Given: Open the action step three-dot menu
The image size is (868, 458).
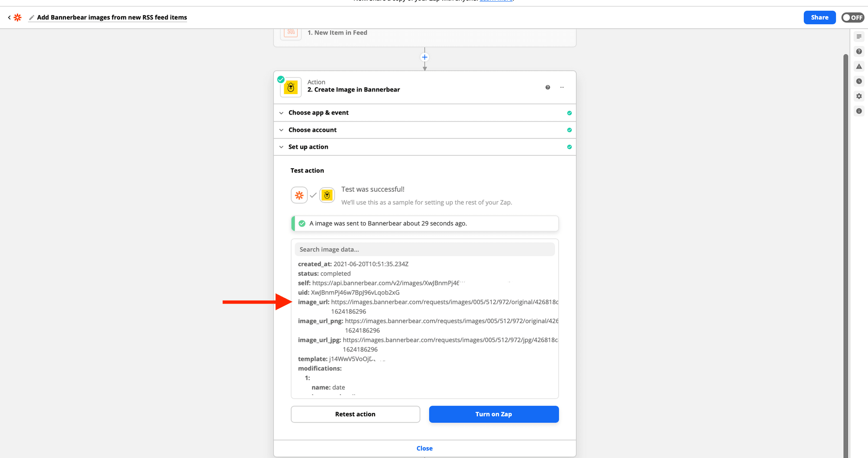Looking at the screenshot, I should coord(562,87).
